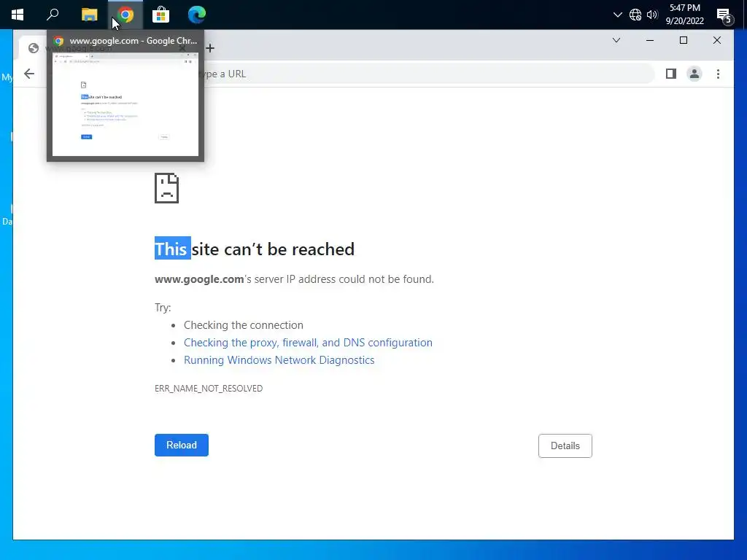Open Chrome profile avatar menu
The height and width of the screenshot is (560, 747).
click(694, 74)
